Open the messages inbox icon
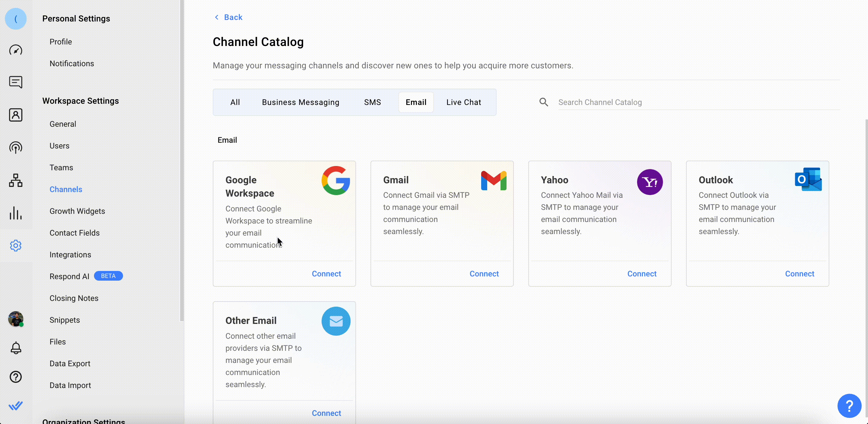Screen dimensions: 868x424 15,82
